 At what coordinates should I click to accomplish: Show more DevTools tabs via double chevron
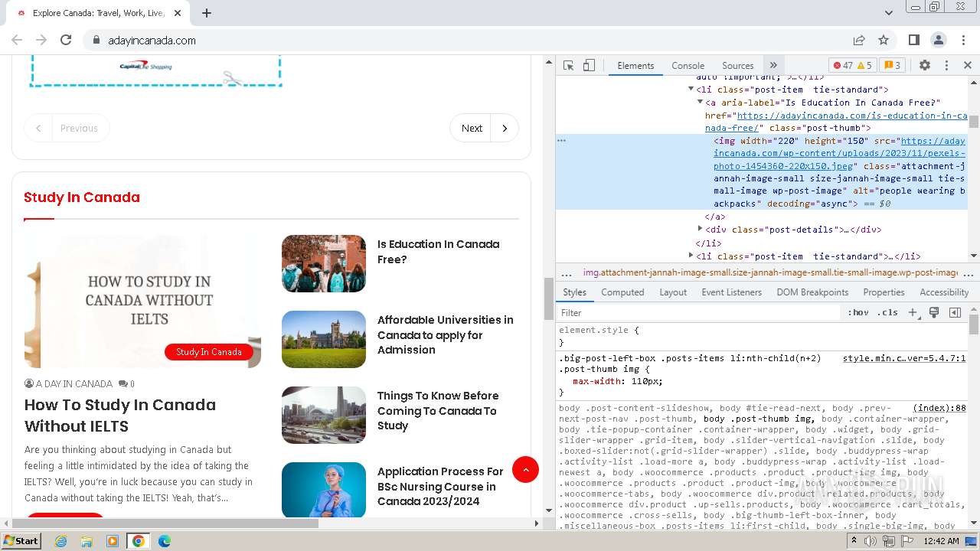[x=773, y=66]
